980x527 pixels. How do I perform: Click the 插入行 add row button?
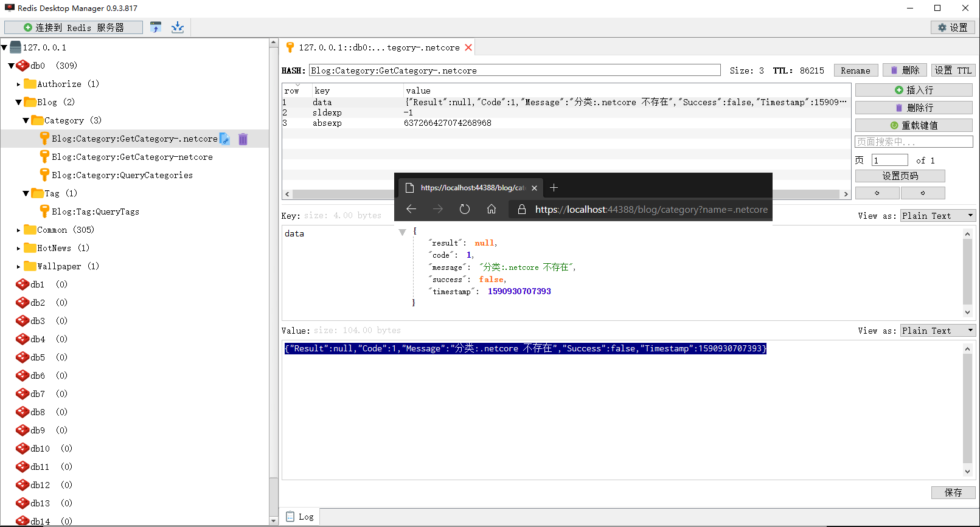click(x=913, y=90)
